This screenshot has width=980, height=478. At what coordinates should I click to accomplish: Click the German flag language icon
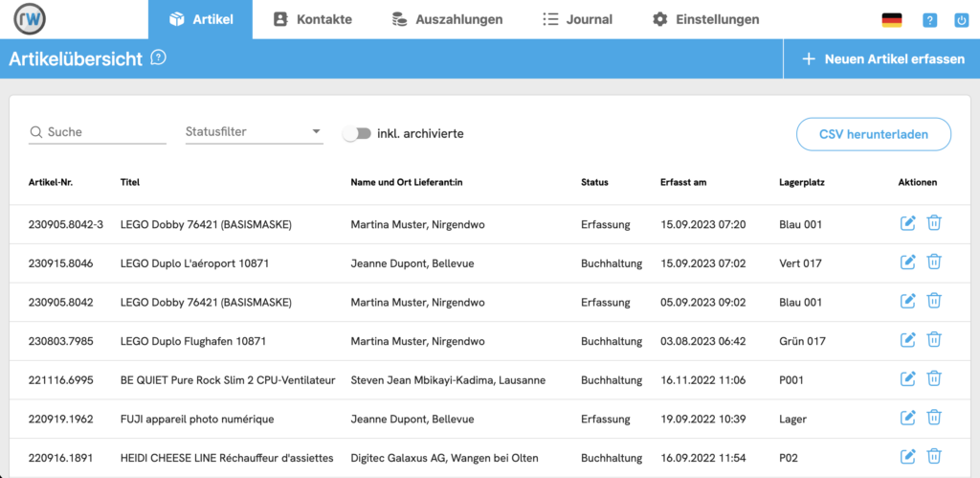tap(891, 20)
